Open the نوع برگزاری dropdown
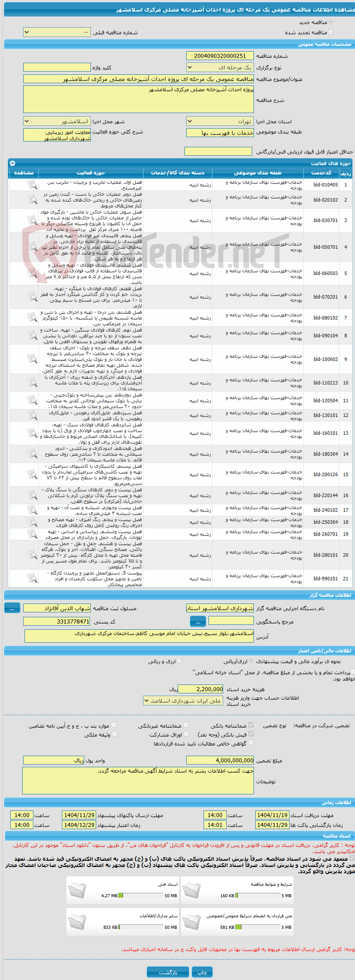The height and width of the screenshot is (980, 355). click(220, 68)
